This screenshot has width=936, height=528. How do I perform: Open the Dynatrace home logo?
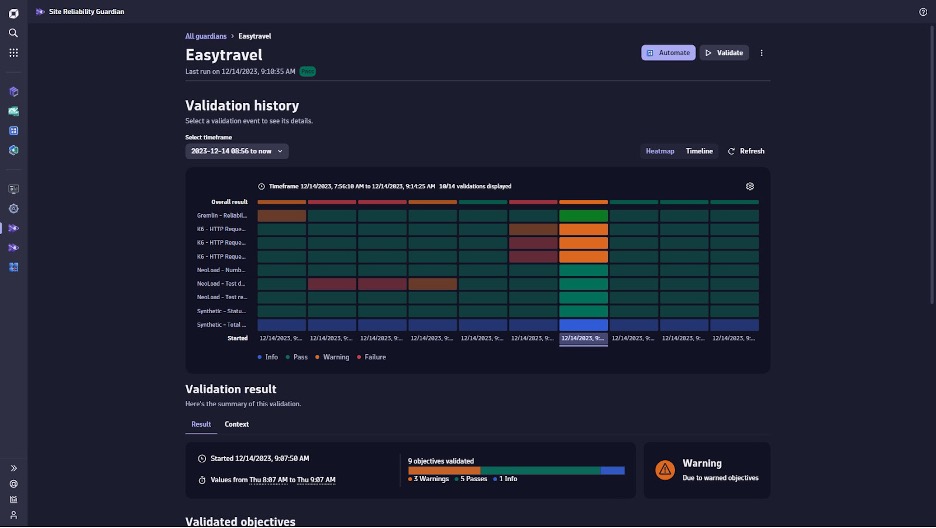pyautogui.click(x=13, y=12)
